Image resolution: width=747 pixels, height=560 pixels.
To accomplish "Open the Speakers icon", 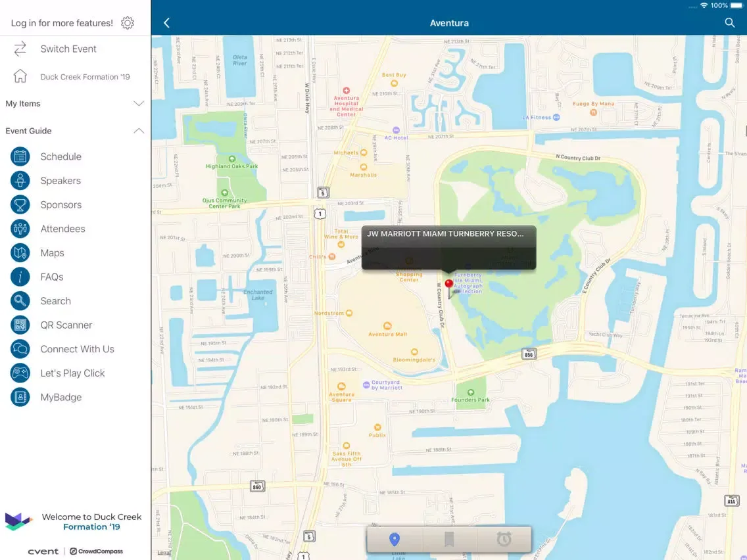I will [x=20, y=181].
